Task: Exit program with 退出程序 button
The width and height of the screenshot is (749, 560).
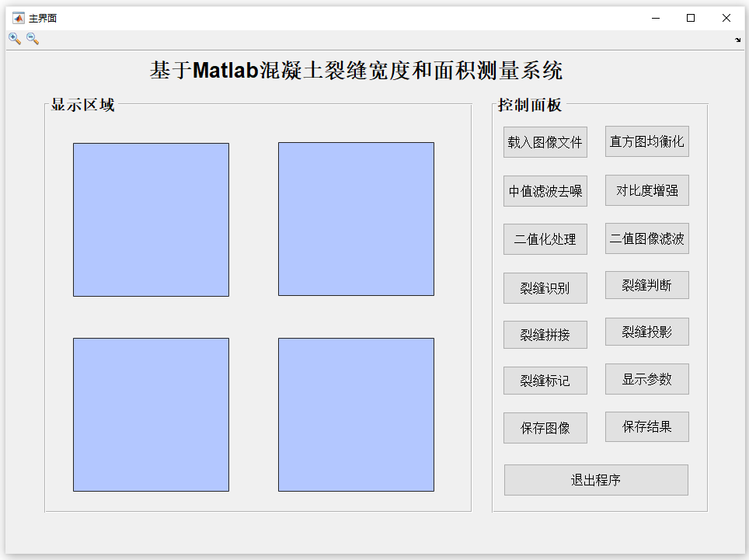Action: 596,480
